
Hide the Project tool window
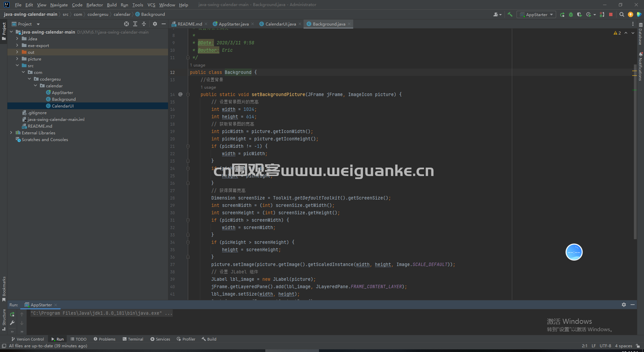164,24
